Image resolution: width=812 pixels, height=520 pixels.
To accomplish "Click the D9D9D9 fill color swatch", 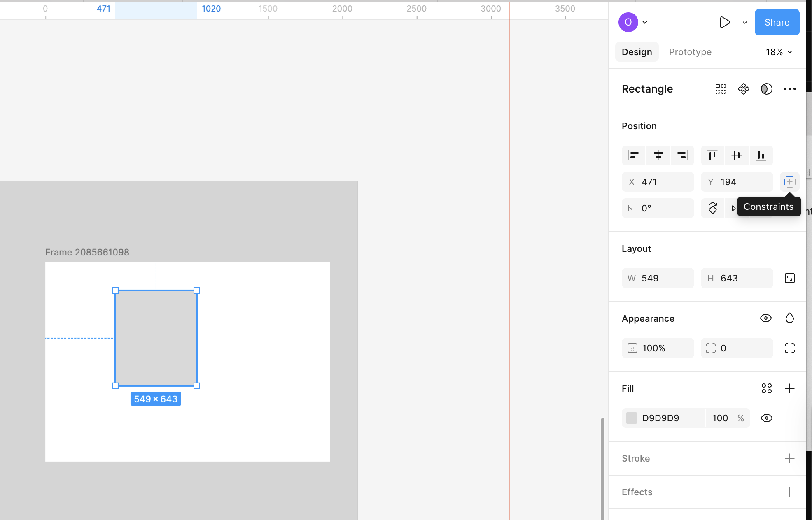I will [x=632, y=418].
